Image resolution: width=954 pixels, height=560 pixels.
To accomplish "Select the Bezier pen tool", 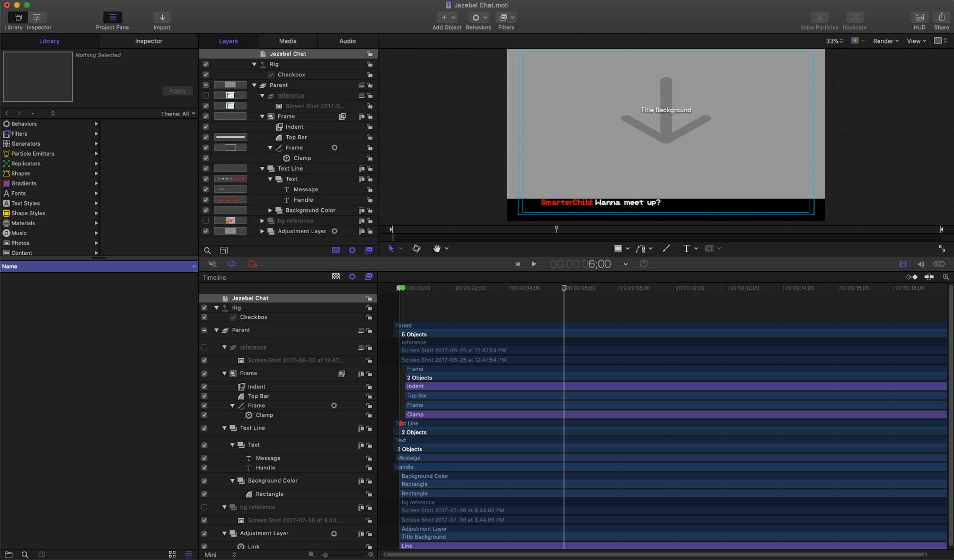I will point(641,248).
